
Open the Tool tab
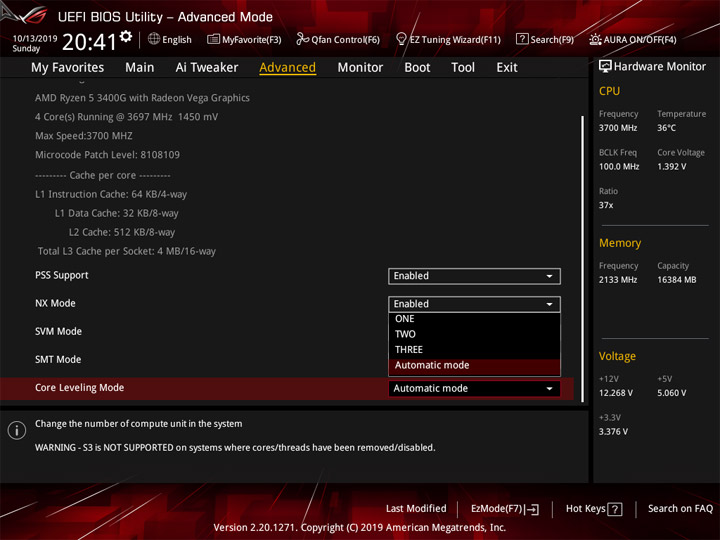click(463, 68)
